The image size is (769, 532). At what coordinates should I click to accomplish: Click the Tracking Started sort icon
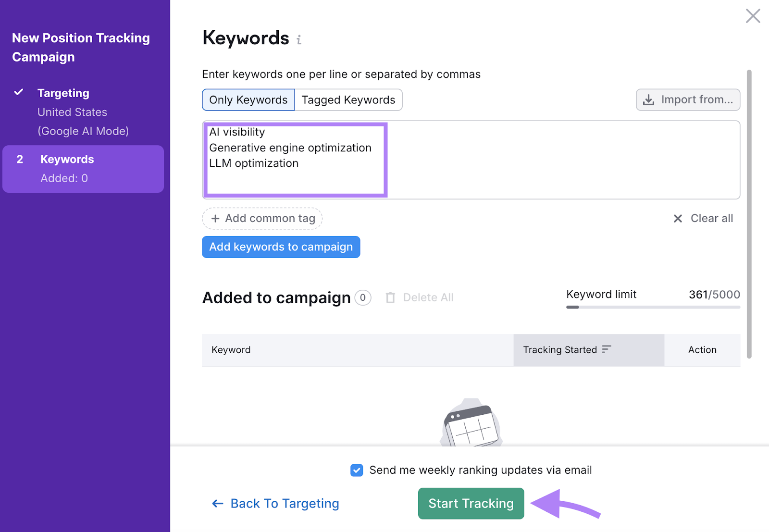tap(607, 349)
